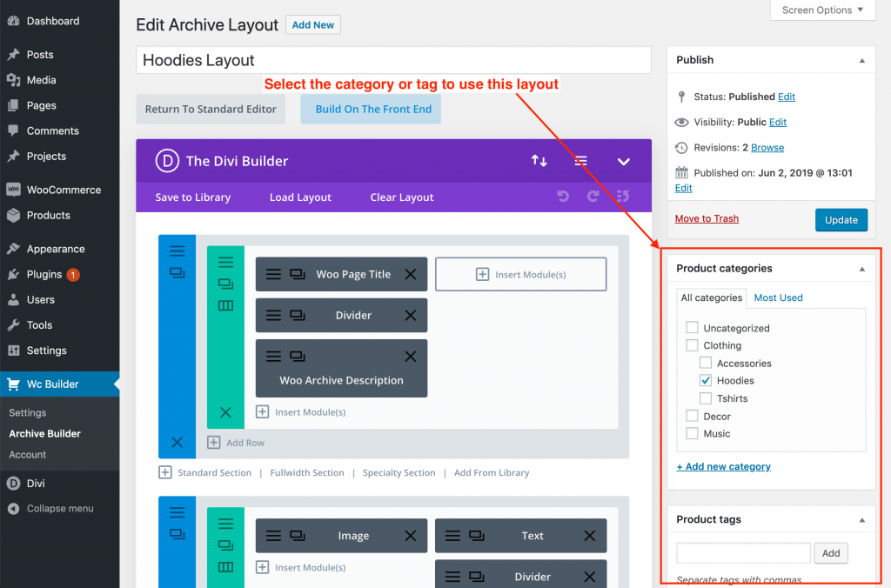Open first green row settings icon
Screen dimensions: 891x588
[225, 262]
